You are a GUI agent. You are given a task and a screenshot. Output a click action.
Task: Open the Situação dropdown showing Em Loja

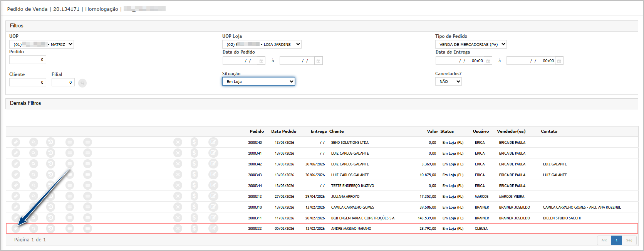point(258,81)
